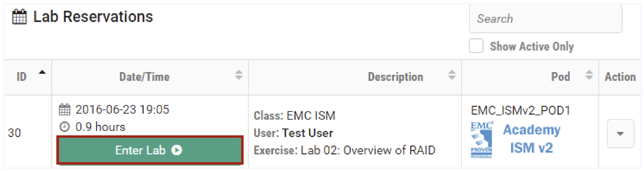Screen dimensions: 644x171
Task: Click the Lab Reservations calendar icon
Action: tap(19, 17)
